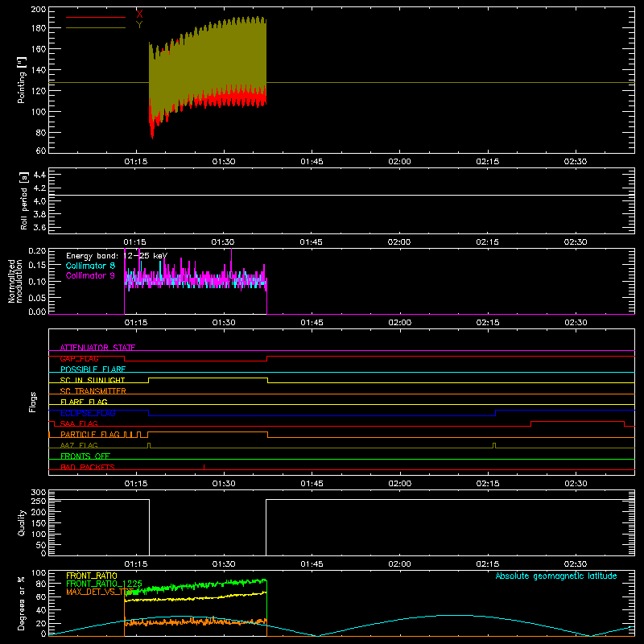
Task: Select the FRONTS_OFF label
Action: tap(85, 456)
